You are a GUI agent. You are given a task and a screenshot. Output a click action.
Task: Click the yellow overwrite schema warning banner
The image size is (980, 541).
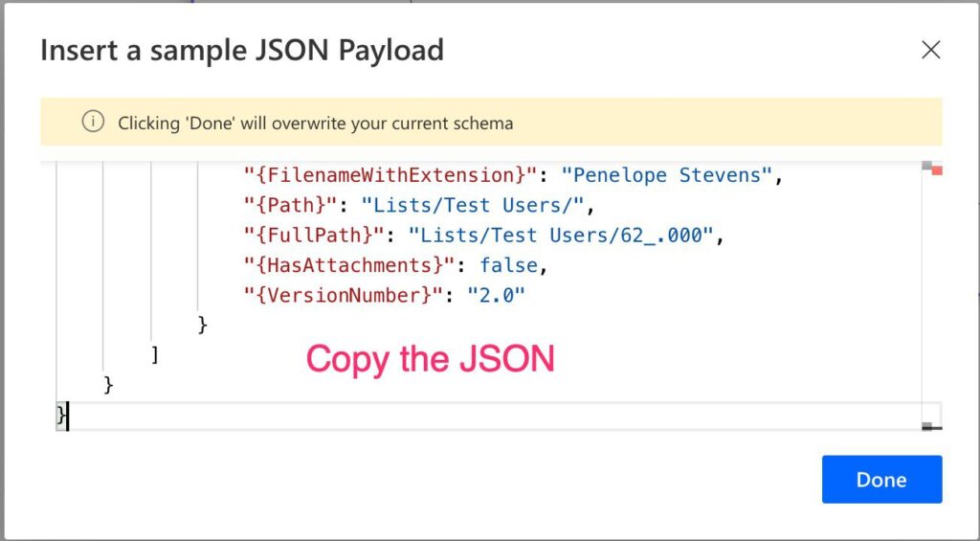[491, 122]
